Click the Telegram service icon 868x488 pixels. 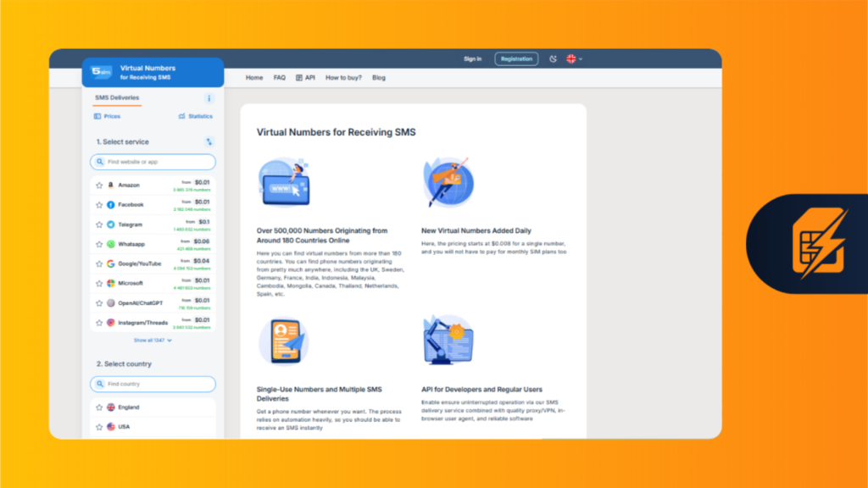pyautogui.click(x=110, y=225)
